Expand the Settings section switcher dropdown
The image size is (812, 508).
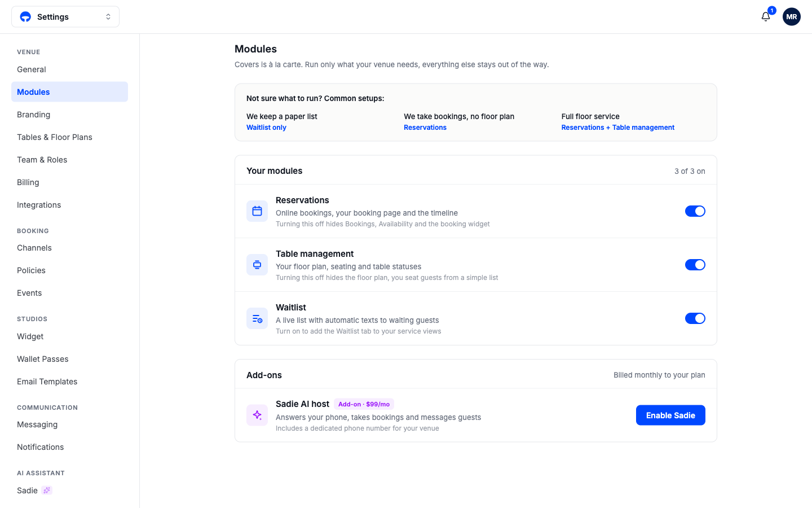[65, 17]
